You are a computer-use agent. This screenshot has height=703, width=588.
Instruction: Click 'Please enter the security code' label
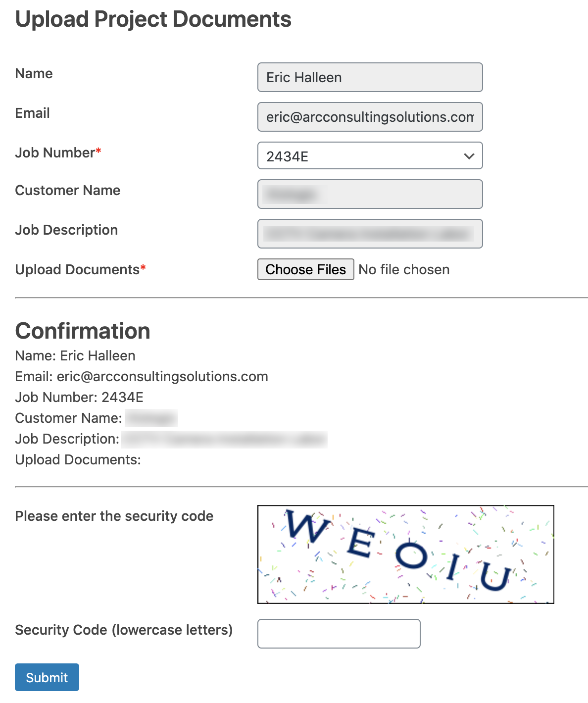[x=114, y=516]
